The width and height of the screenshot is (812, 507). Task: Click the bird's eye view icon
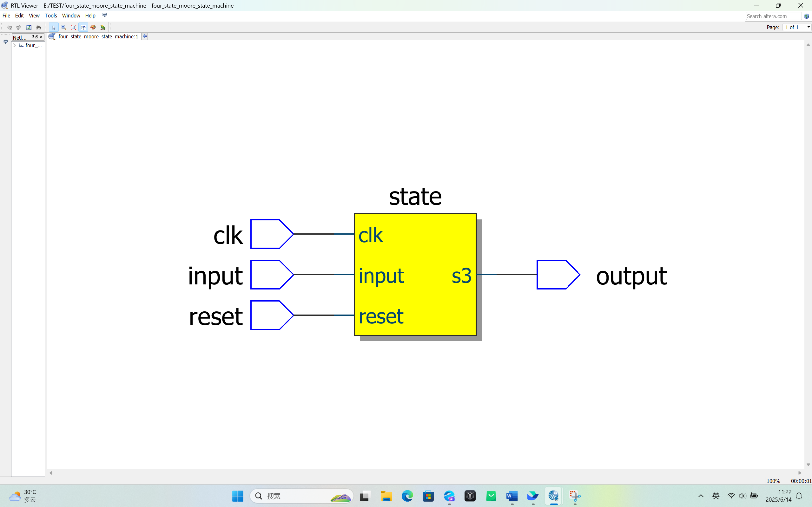tap(103, 28)
